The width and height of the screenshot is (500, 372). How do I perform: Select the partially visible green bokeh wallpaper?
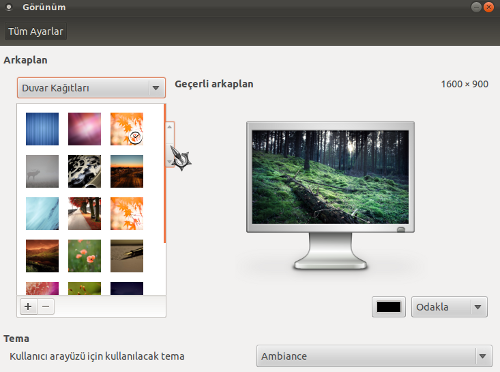point(84,288)
